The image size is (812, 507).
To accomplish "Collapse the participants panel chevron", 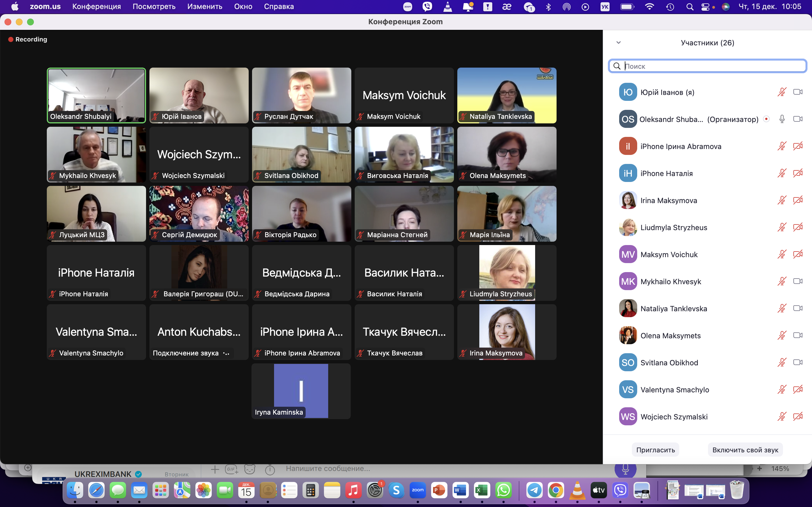I will click(618, 43).
